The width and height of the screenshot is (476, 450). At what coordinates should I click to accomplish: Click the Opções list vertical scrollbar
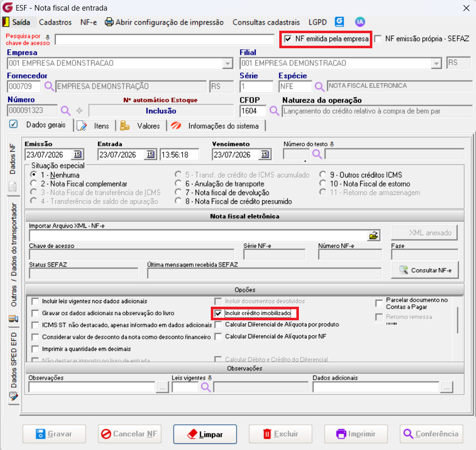point(457,320)
